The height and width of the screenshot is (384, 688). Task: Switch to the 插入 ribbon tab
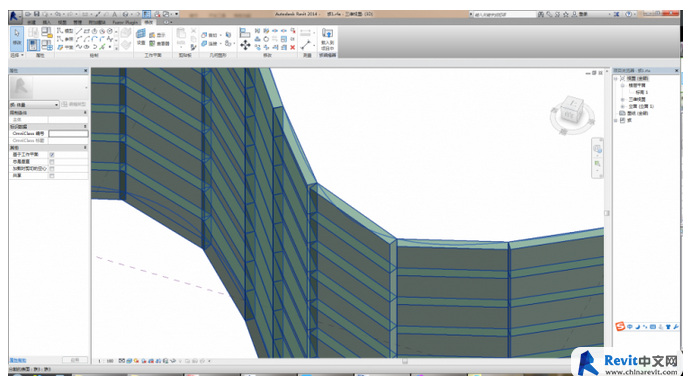(x=47, y=22)
